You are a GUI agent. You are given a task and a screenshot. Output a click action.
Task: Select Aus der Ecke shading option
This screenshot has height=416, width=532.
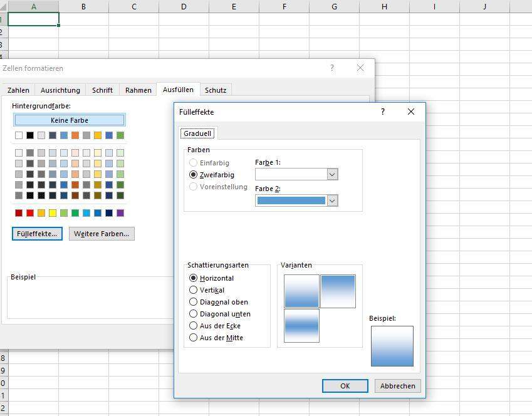tap(194, 326)
